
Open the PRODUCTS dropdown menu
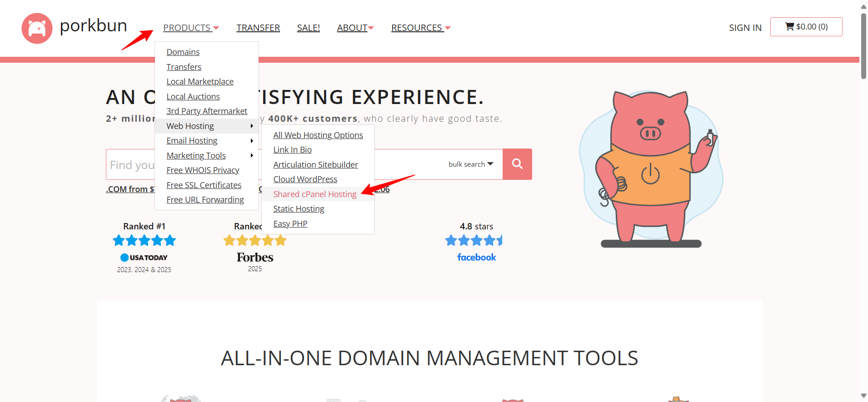(x=191, y=28)
